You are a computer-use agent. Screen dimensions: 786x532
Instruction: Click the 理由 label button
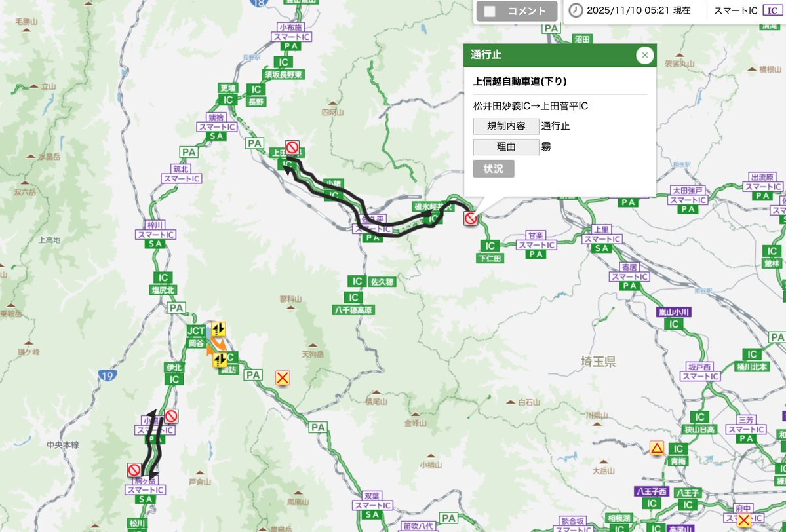tap(506, 147)
